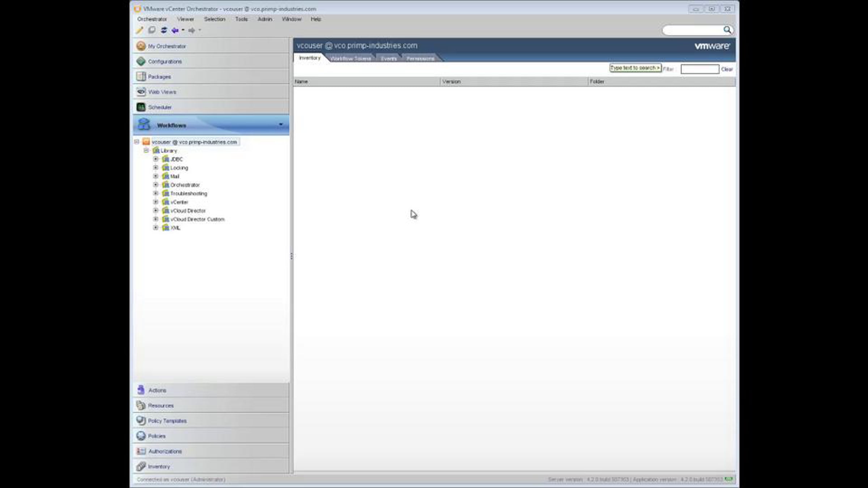The image size is (868, 488).
Task: Collapse the vcouser root tree node
Action: (x=137, y=142)
